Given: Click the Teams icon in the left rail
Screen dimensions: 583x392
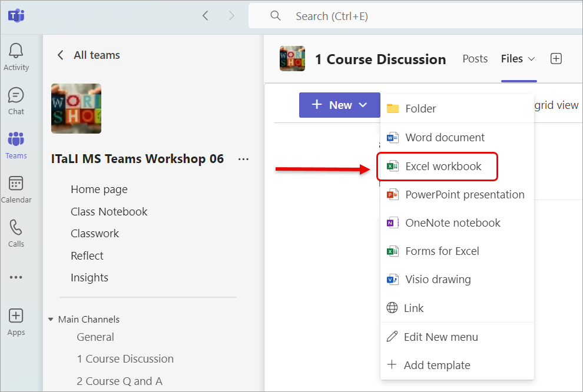Looking at the screenshot, I should (x=16, y=140).
